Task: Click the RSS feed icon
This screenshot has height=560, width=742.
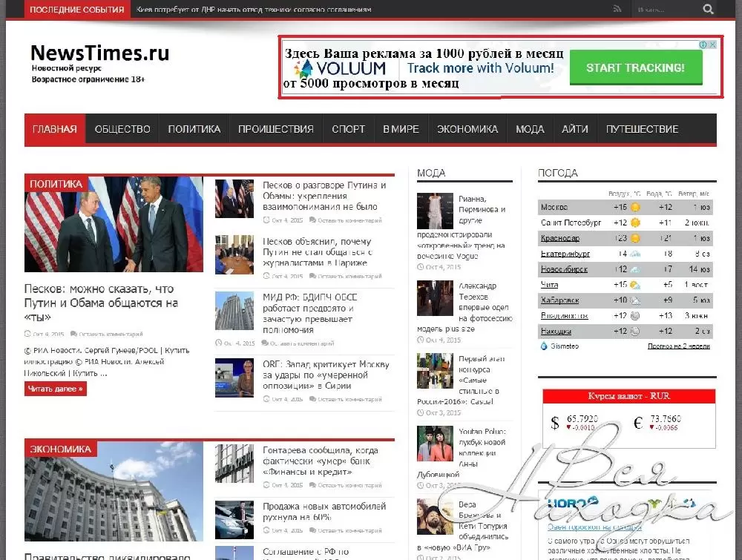Action: tap(617, 10)
